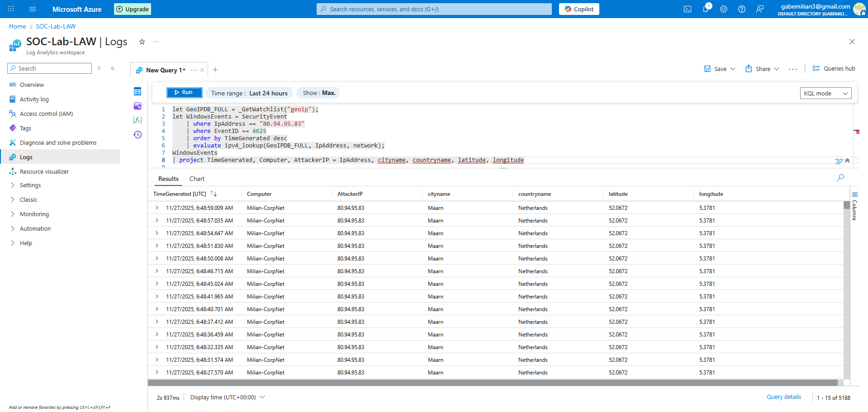Expand or collapse menu search arrows

coord(99,68)
